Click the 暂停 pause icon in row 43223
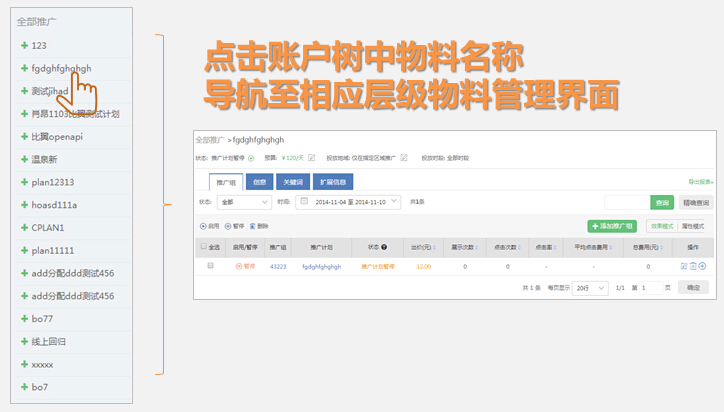Screen dimensions: 724x412 (239, 267)
